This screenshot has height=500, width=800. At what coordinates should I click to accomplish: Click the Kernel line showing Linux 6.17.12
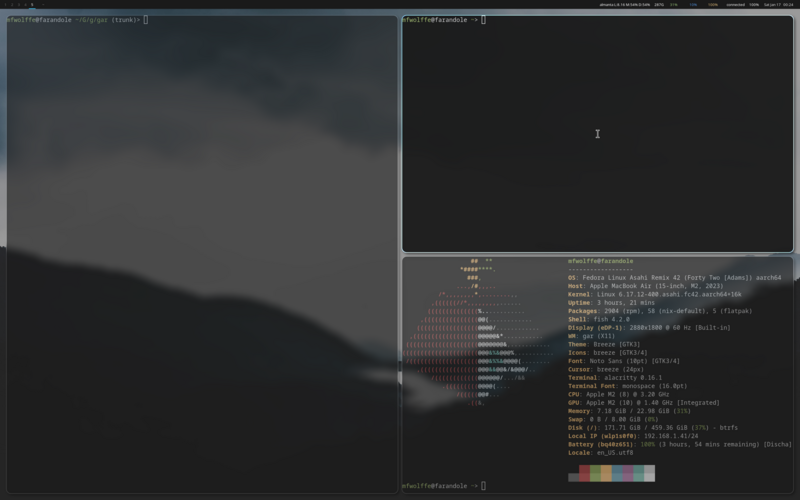coord(655,294)
